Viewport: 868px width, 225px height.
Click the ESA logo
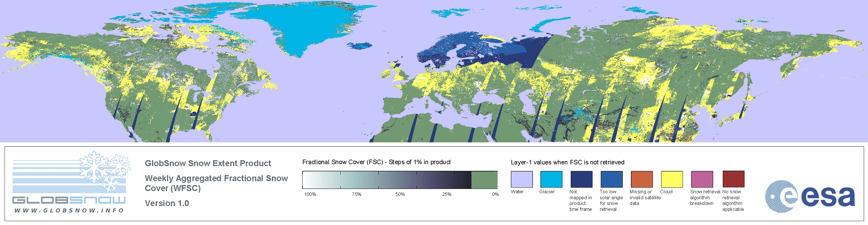pyautogui.click(x=810, y=196)
